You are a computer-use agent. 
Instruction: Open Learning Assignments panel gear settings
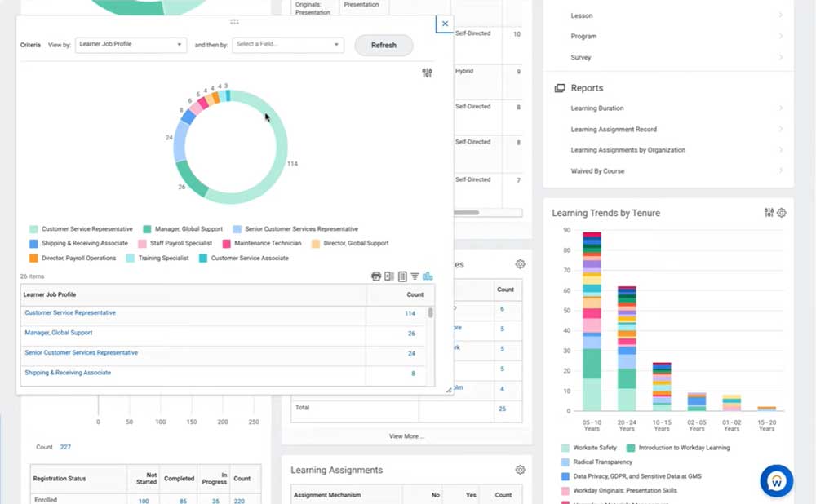(x=520, y=470)
